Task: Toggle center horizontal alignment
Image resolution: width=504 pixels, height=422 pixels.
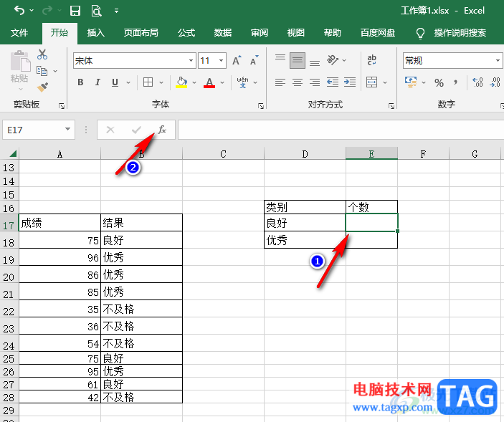Action: (298, 82)
